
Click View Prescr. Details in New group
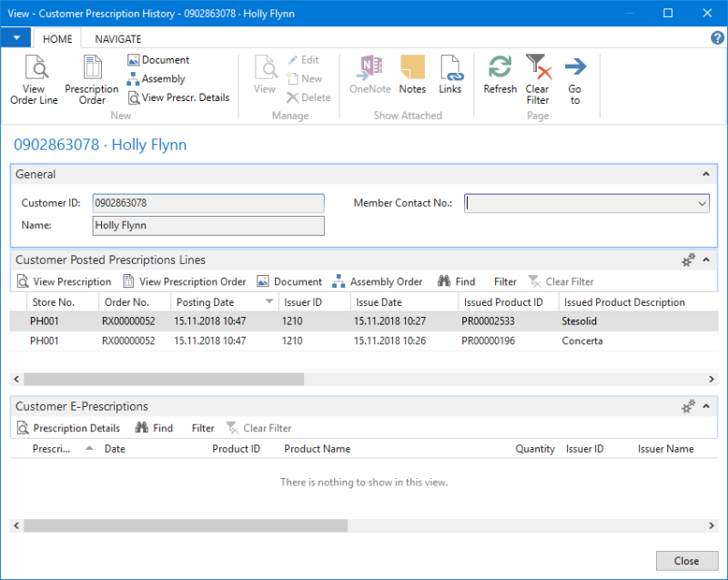click(178, 97)
